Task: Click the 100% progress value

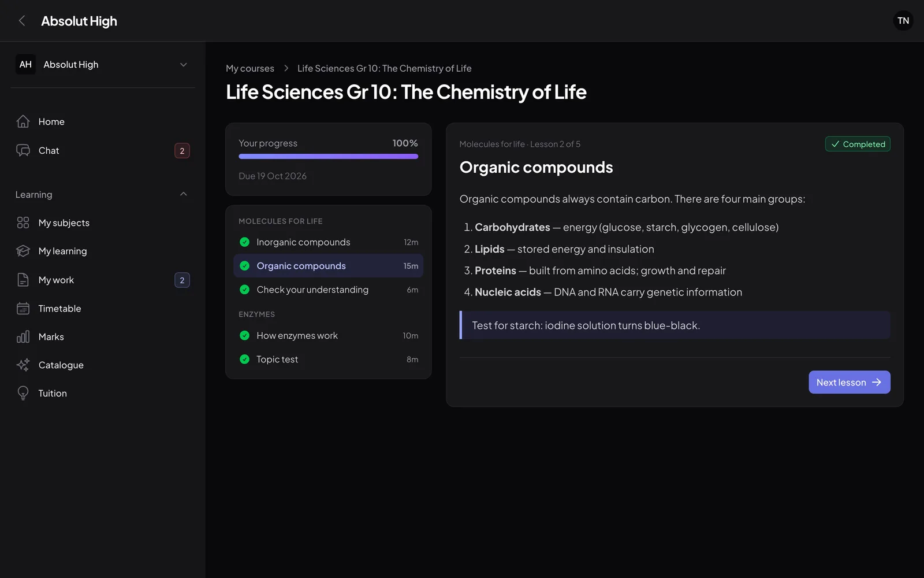Action: click(405, 143)
